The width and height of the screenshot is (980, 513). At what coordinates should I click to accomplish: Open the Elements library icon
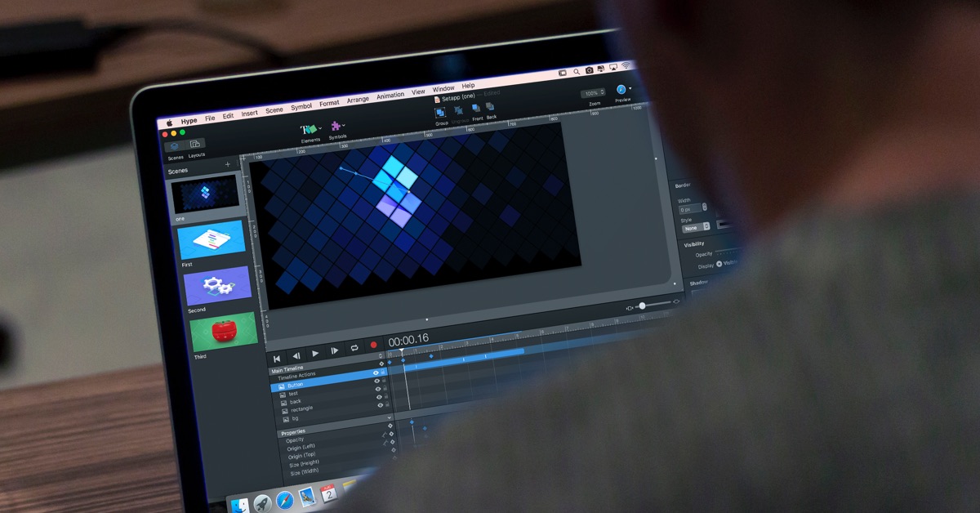pyautogui.click(x=309, y=127)
